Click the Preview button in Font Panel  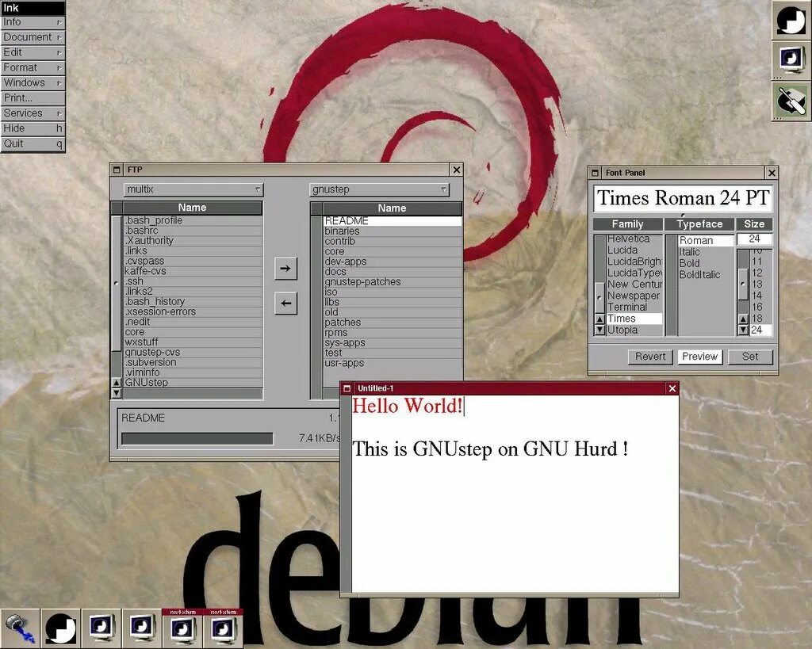point(699,357)
